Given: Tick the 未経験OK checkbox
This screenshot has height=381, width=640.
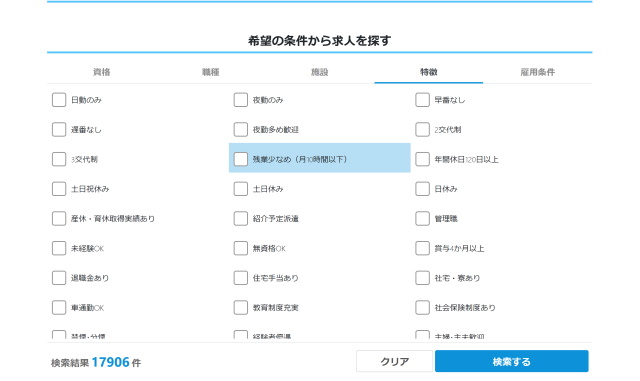Looking at the screenshot, I should point(59,248).
